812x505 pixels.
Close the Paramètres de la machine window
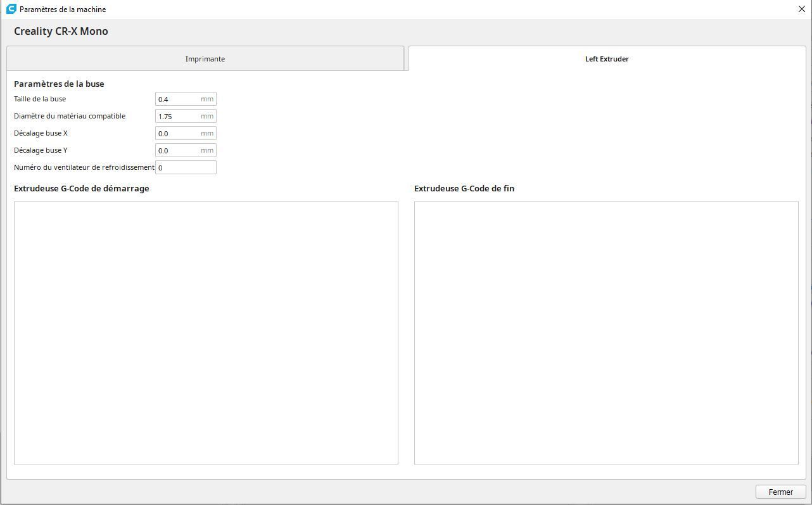pos(802,9)
